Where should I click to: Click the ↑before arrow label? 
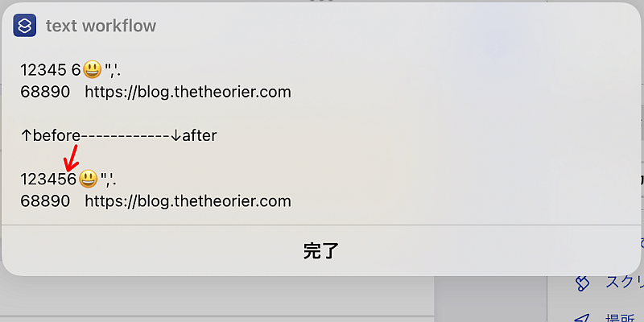click(50, 135)
